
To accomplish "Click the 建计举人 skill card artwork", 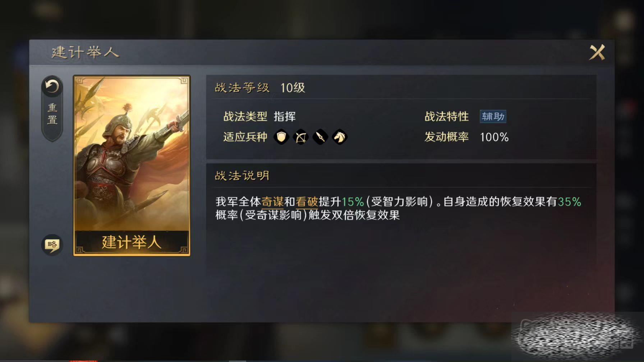I will tap(132, 154).
